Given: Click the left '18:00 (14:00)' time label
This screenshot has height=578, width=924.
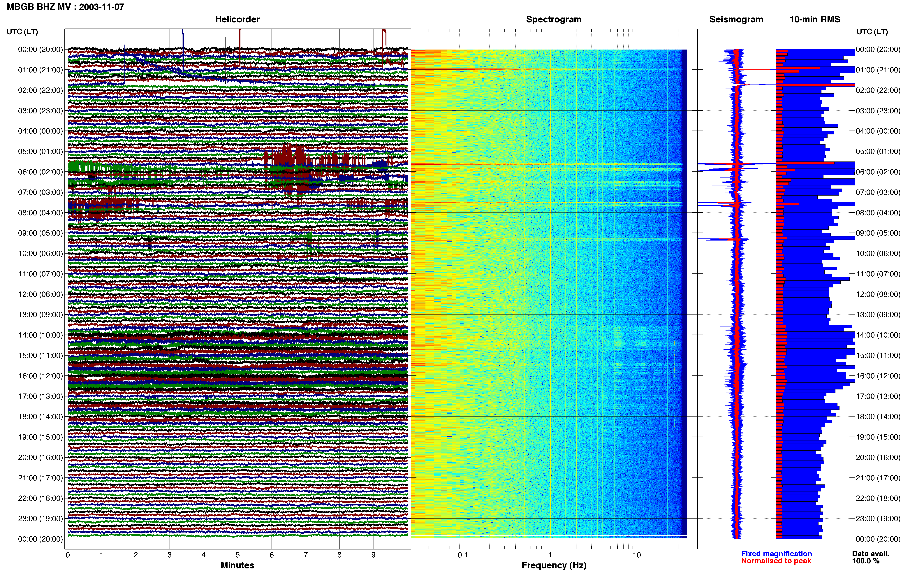Looking at the screenshot, I should (41, 417).
